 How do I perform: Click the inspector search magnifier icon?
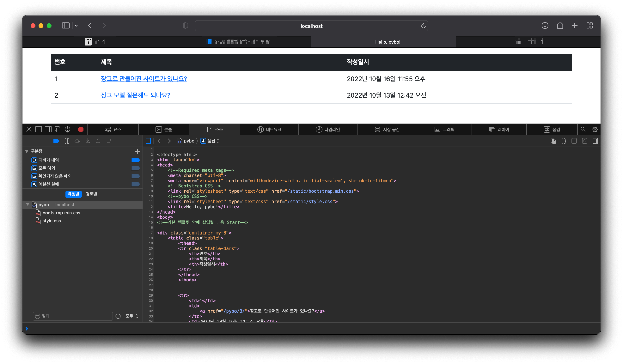tap(583, 129)
